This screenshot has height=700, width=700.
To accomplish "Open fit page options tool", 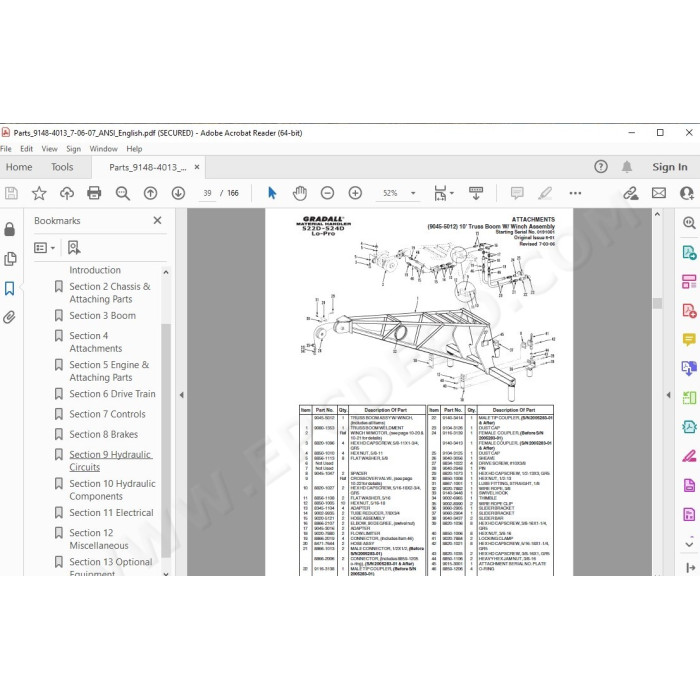I will click(444, 193).
